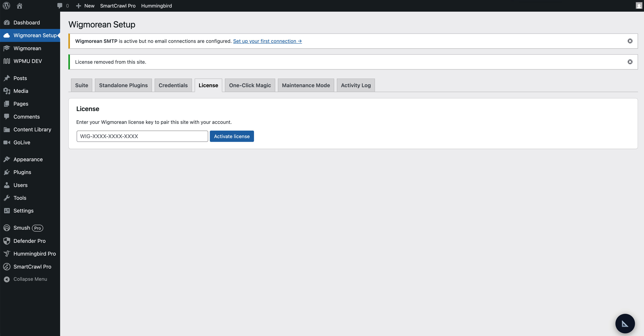The image size is (644, 336).
Task: Select the License tab
Action: (208, 85)
